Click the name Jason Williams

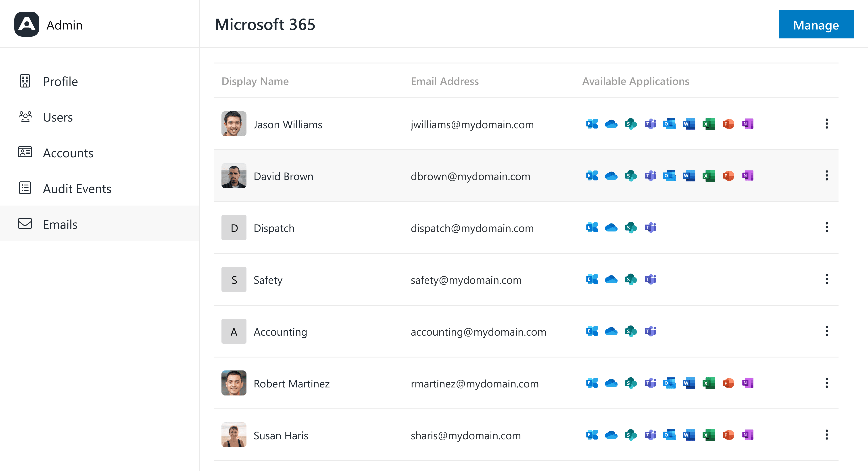pyautogui.click(x=288, y=124)
